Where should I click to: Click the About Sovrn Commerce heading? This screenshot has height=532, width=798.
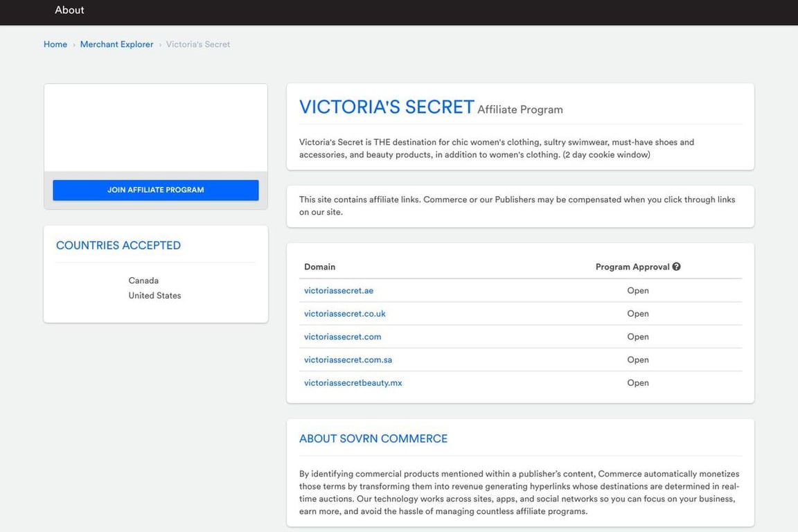373,438
